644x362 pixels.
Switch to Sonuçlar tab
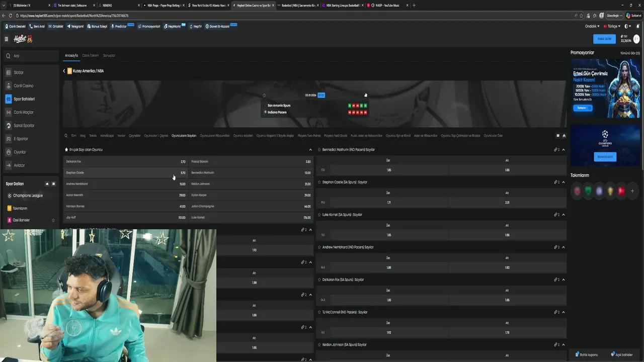coord(109,55)
